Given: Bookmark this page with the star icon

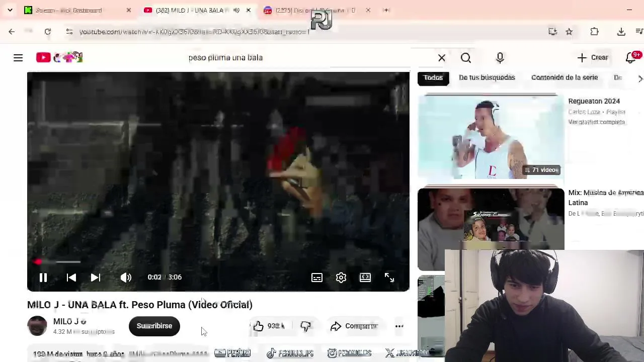Looking at the screenshot, I should pos(569,32).
